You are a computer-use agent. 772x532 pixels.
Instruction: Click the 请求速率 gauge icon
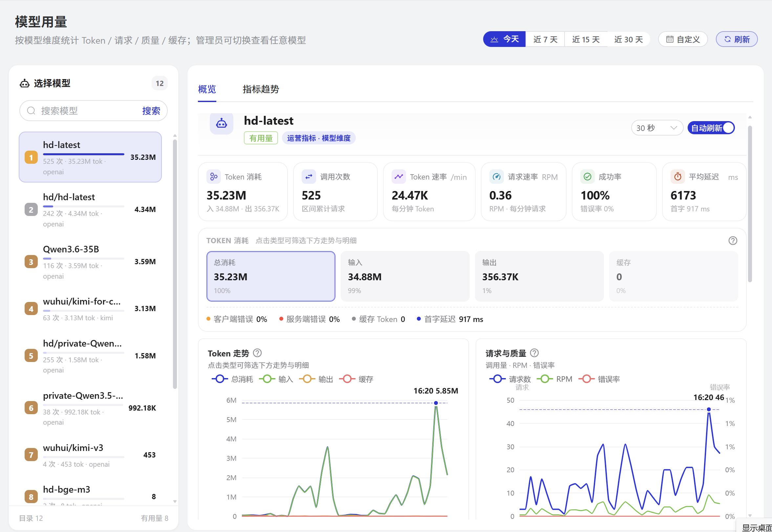[x=496, y=177]
